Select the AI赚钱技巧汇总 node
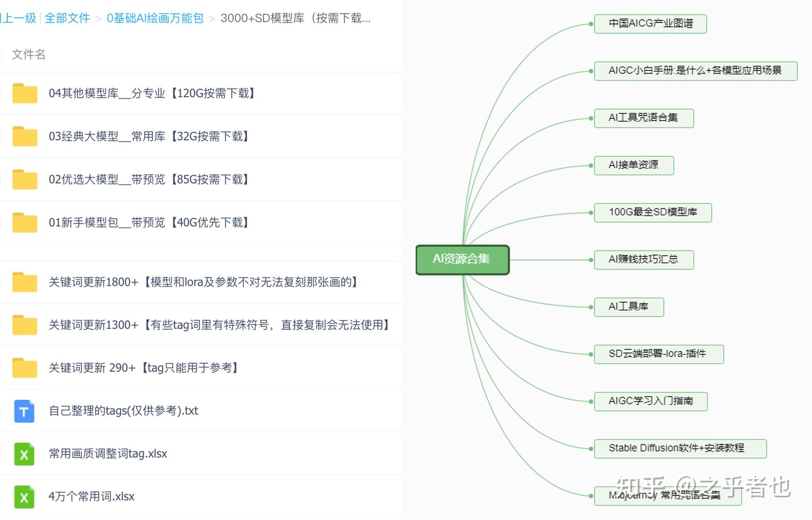The image size is (812, 520). click(643, 260)
